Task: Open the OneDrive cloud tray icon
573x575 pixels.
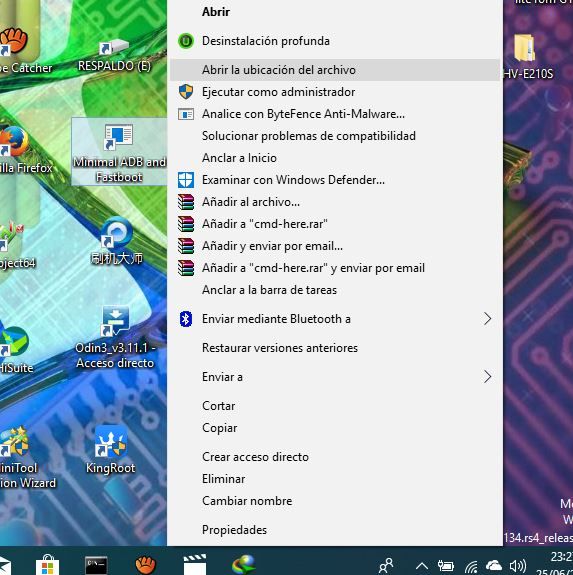Action: 493,566
